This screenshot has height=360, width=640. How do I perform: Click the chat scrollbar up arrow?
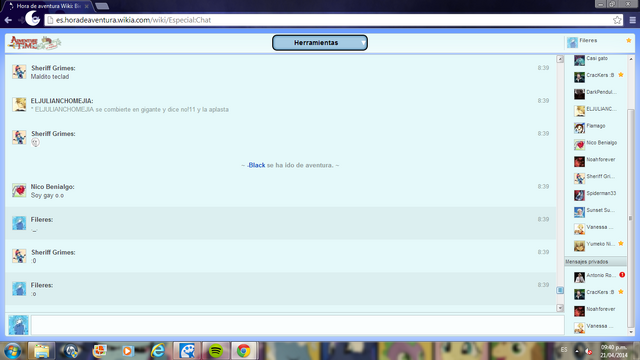pos(560,59)
